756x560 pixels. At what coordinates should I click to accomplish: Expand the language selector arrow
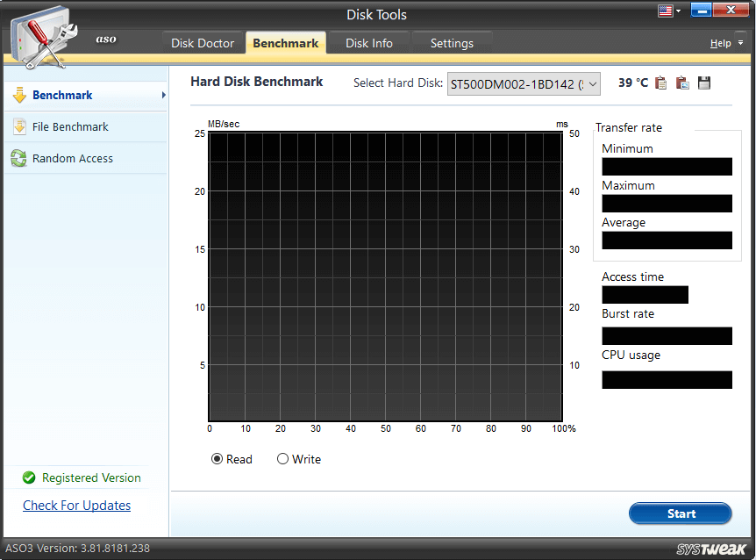[x=678, y=11]
